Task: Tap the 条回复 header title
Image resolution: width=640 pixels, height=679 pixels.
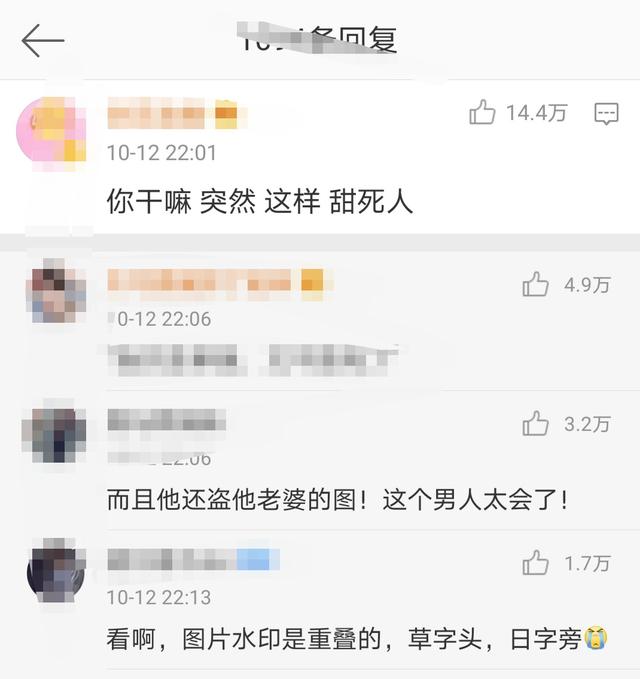Action: pyautogui.click(x=318, y=40)
